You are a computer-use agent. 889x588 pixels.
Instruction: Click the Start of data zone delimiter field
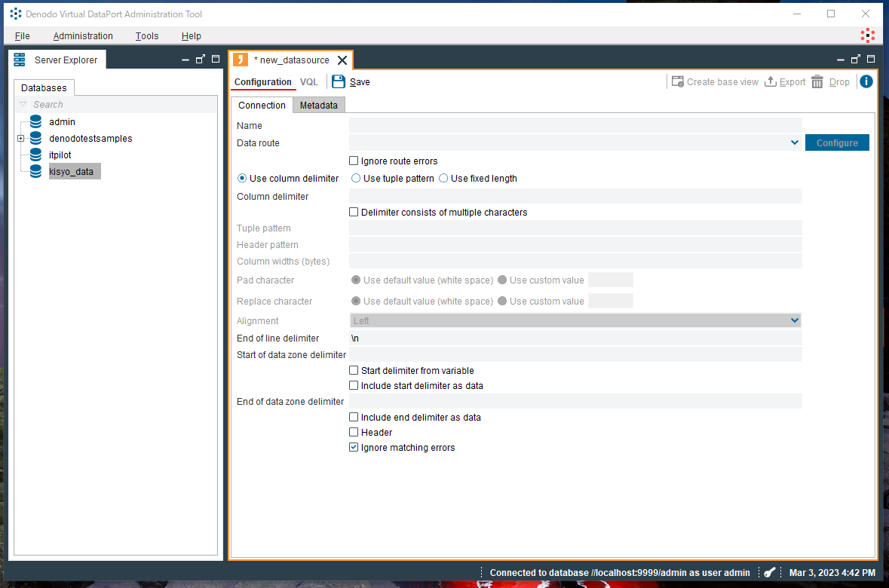pos(575,354)
